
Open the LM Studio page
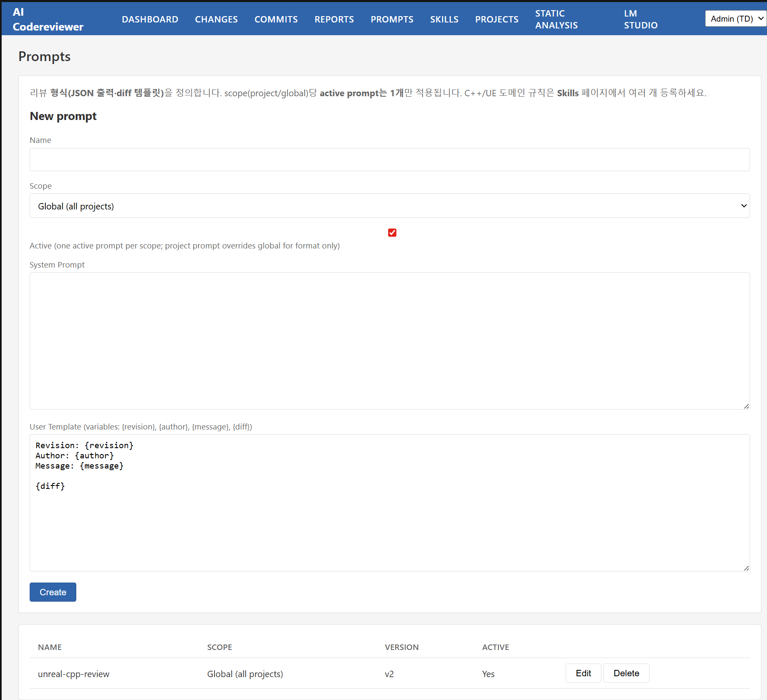[641, 19]
